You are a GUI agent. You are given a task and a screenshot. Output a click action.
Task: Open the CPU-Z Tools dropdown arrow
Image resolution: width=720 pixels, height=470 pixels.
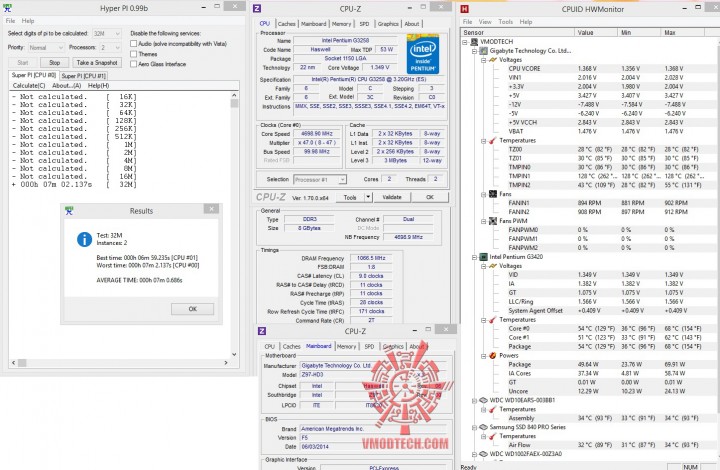(368, 197)
